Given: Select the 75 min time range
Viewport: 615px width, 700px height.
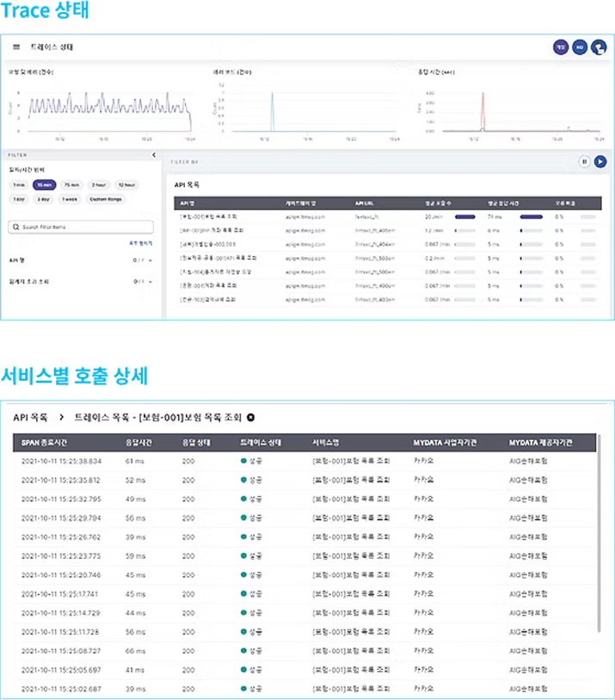Looking at the screenshot, I should (71, 185).
